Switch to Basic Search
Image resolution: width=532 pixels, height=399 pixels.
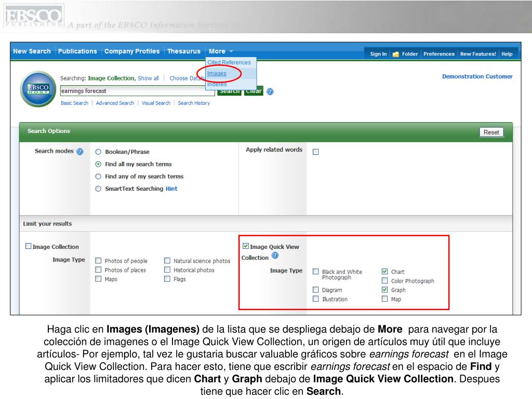pyautogui.click(x=74, y=103)
